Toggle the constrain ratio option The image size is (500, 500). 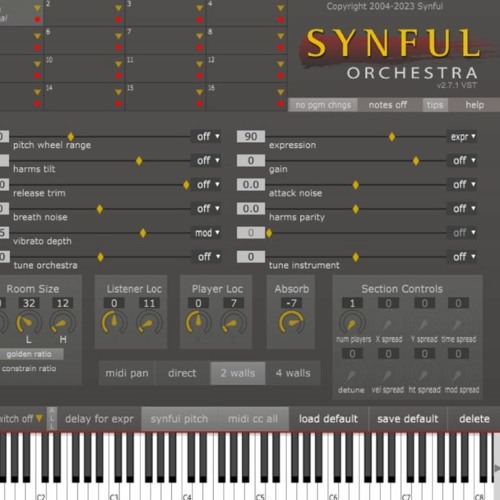29,368
